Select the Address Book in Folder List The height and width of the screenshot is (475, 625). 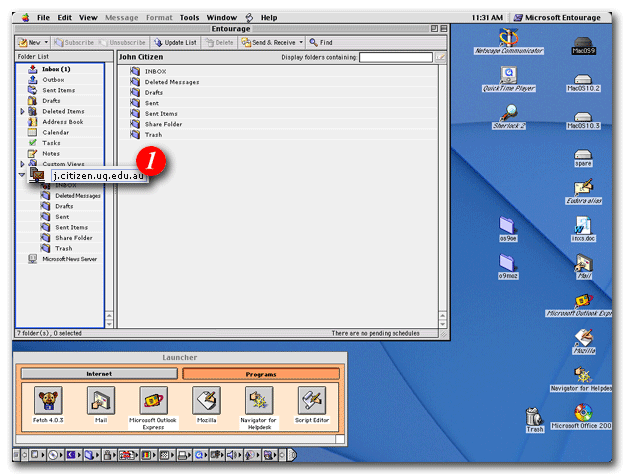click(62, 122)
